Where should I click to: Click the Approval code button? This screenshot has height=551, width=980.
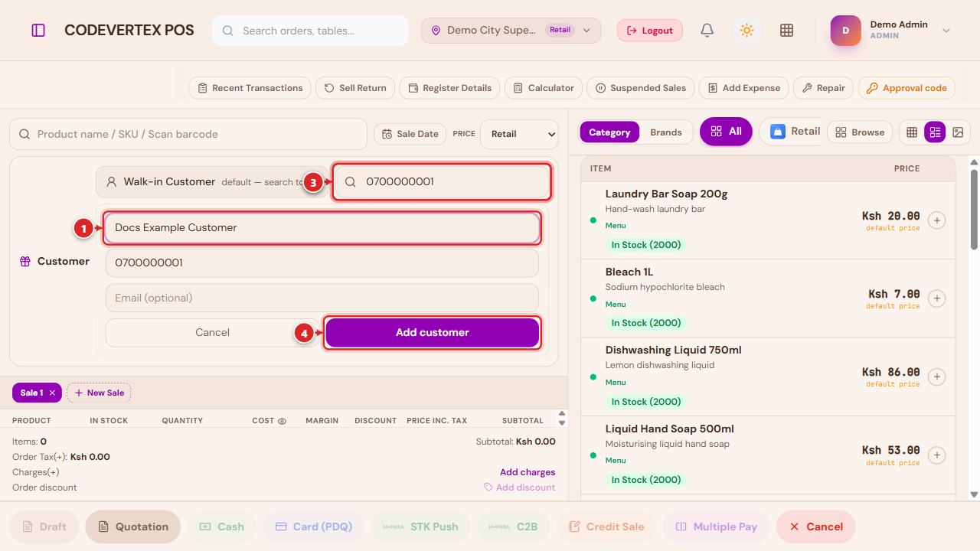click(x=906, y=88)
